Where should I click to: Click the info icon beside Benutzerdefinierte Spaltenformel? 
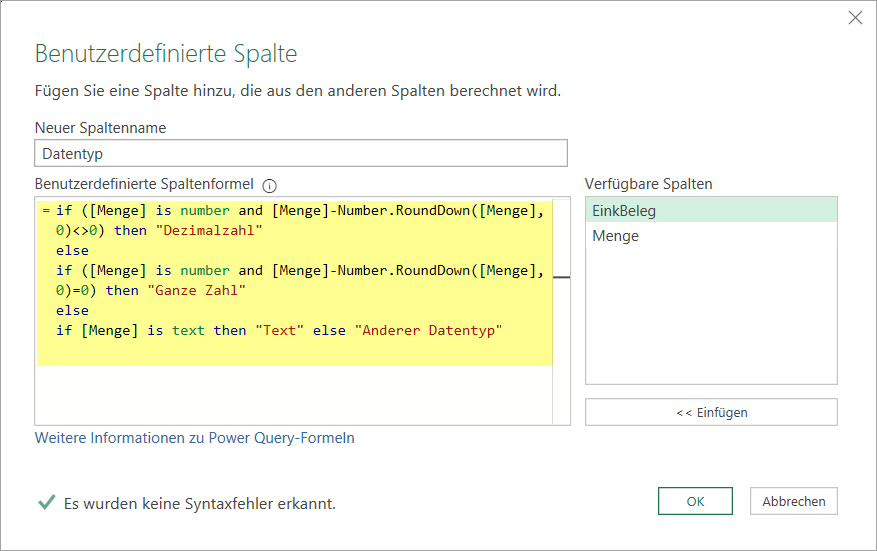pos(269,185)
